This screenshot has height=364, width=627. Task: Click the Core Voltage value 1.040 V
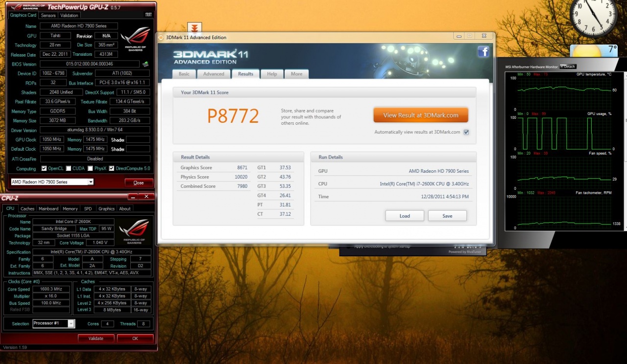100,243
